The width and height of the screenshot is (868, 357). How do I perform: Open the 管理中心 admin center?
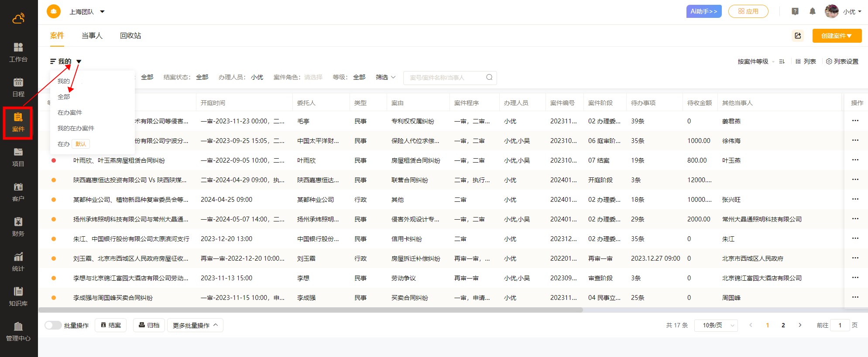[x=18, y=331]
